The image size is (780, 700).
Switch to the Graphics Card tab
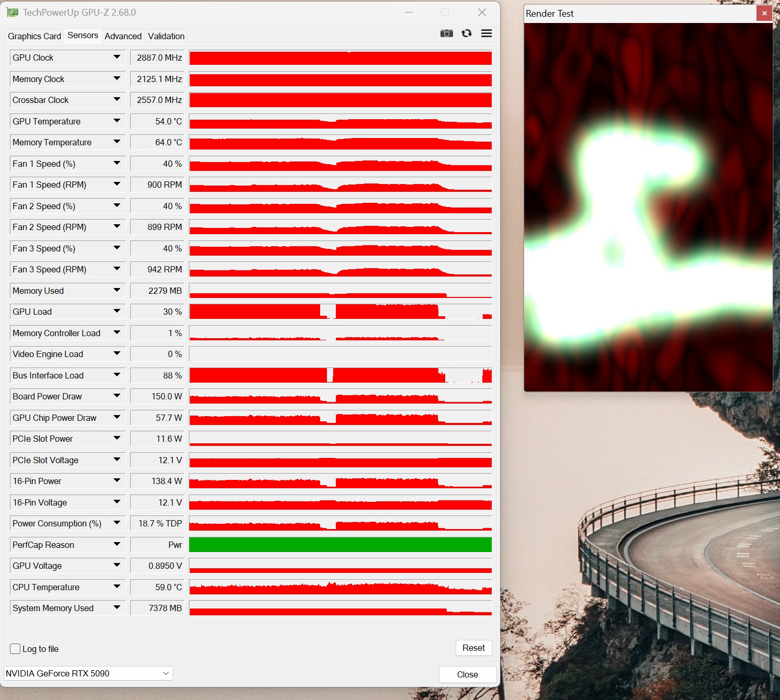click(35, 36)
